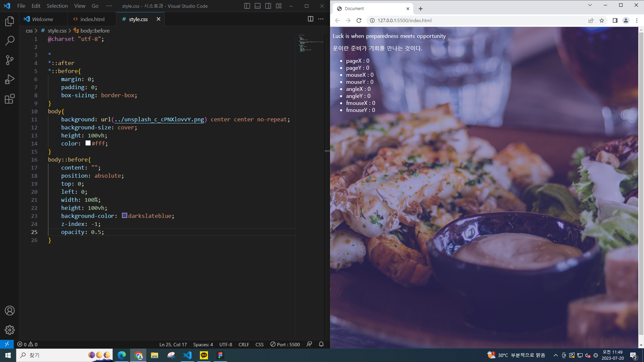Open the UTF-8 encoding selector
This screenshot has height=362, width=644.
[x=225, y=344]
